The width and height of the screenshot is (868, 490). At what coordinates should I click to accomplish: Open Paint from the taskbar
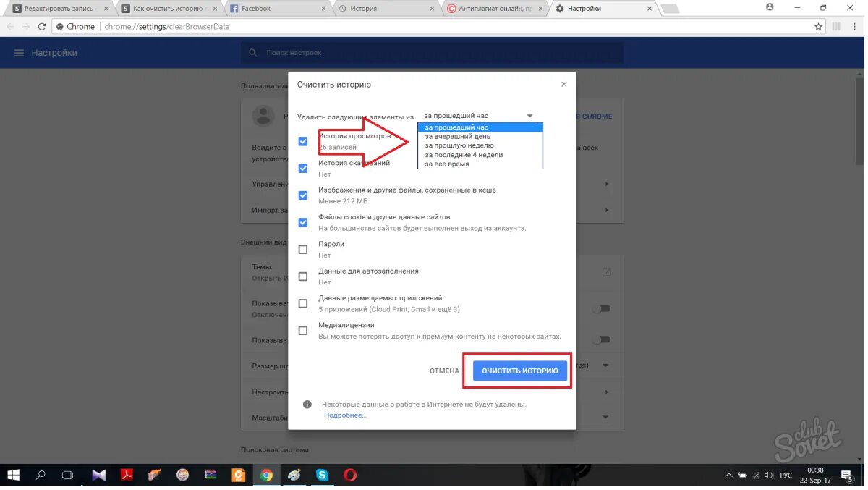coord(294,476)
